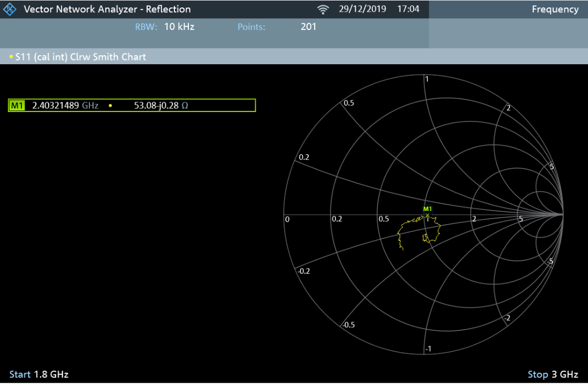The image size is (588, 384).
Task: Click the -0.5 reactance label
Action: pyautogui.click(x=348, y=325)
